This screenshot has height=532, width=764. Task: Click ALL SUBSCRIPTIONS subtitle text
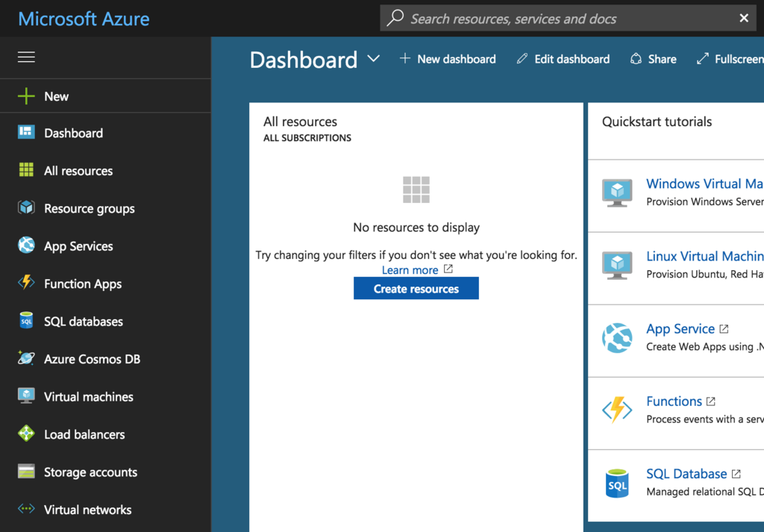pos(307,138)
